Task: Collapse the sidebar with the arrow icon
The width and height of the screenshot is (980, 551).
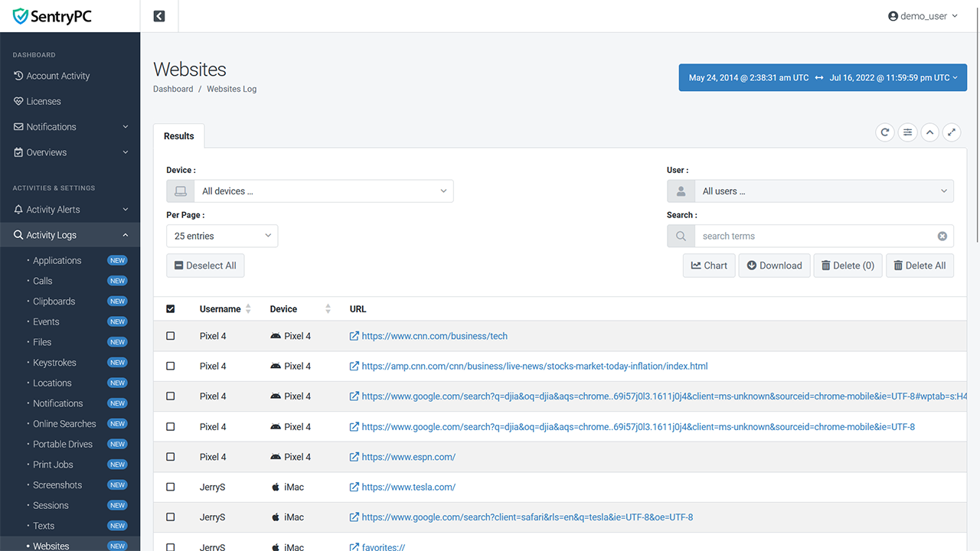Action: 159,16
